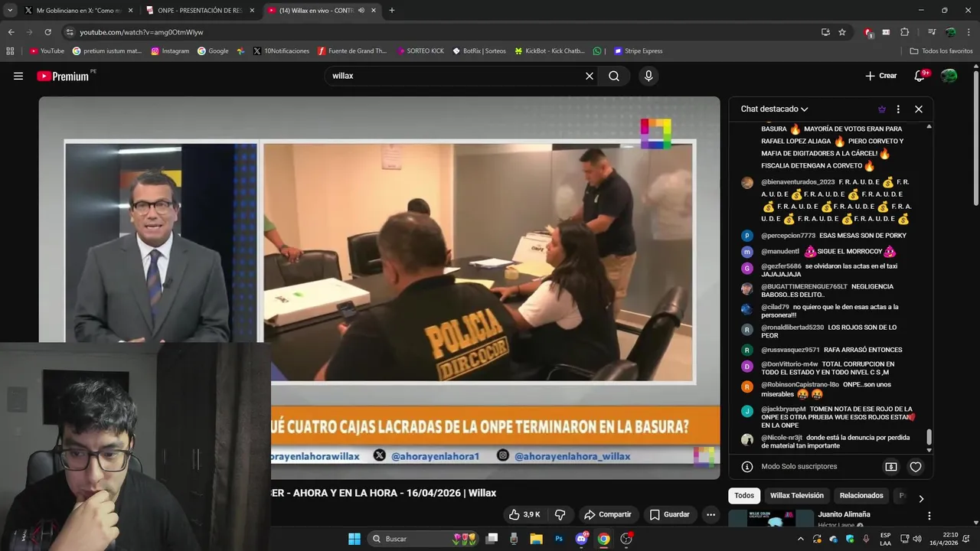The height and width of the screenshot is (551, 980).
Task: Show hidden system tray icons
Action: (801, 539)
